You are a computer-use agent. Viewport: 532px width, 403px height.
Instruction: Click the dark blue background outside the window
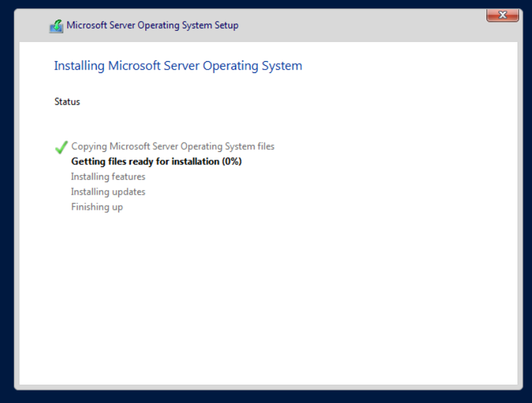[x=7, y=197]
